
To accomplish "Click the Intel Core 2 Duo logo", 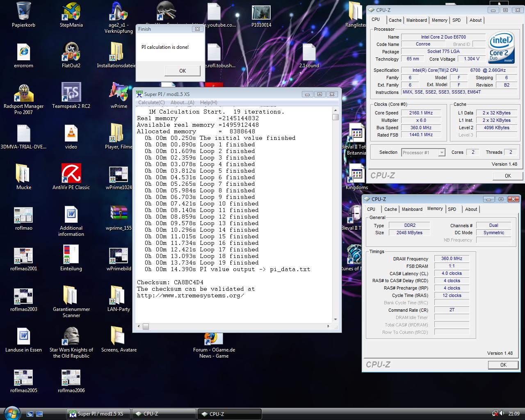I will (x=502, y=48).
